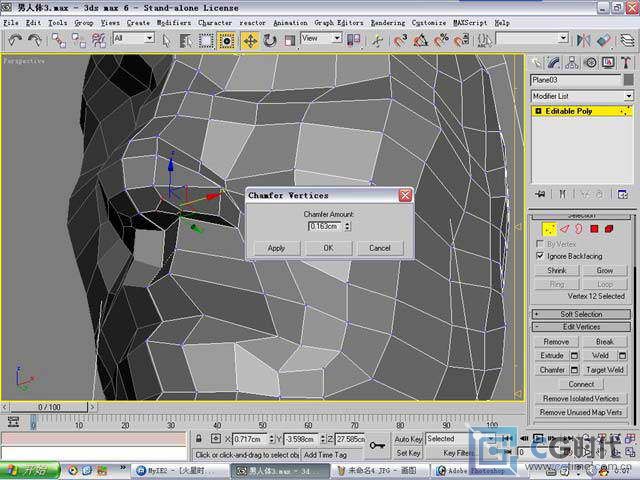Toggle the Percent Snap icon

pyautogui.click(x=441, y=40)
